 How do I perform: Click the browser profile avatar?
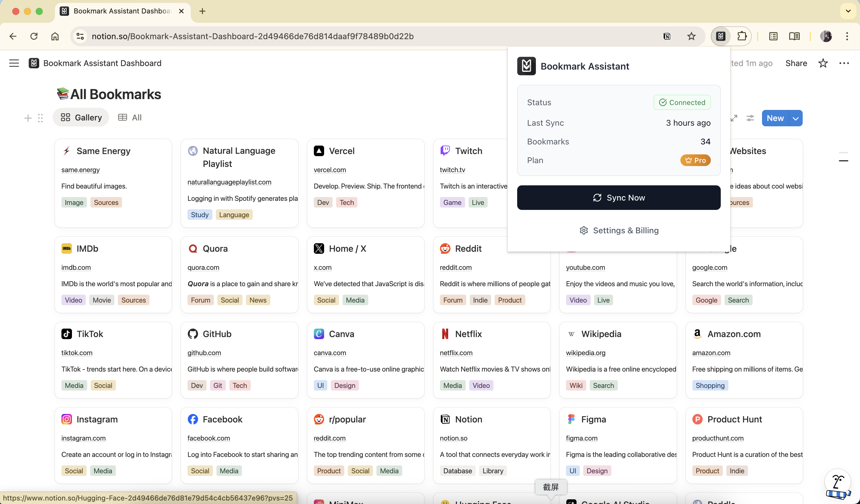[827, 37]
